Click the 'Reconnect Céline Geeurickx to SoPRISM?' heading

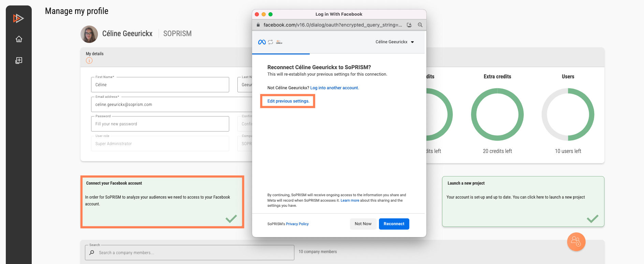point(319,67)
